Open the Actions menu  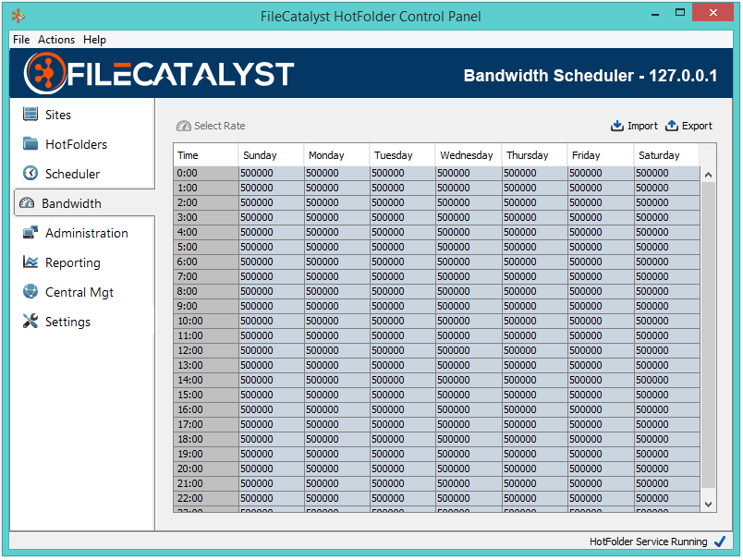55,40
